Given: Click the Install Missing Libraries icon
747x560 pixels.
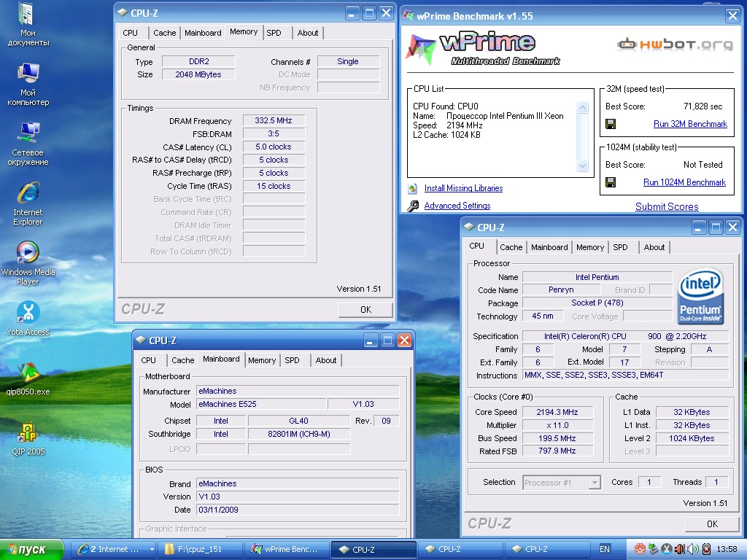Looking at the screenshot, I should click(x=413, y=189).
